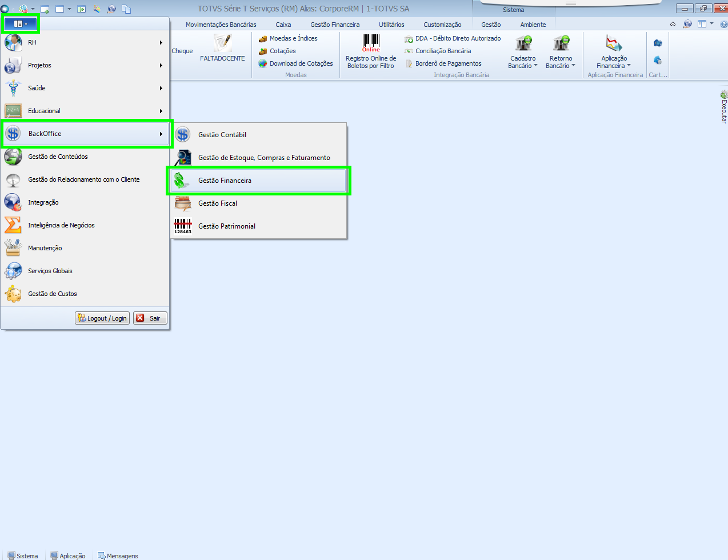Image resolution: width=728 pixels, height=560 pixels.
Task: Click the Gestão Patrimonial barcode icon
Action: point(183,226)
